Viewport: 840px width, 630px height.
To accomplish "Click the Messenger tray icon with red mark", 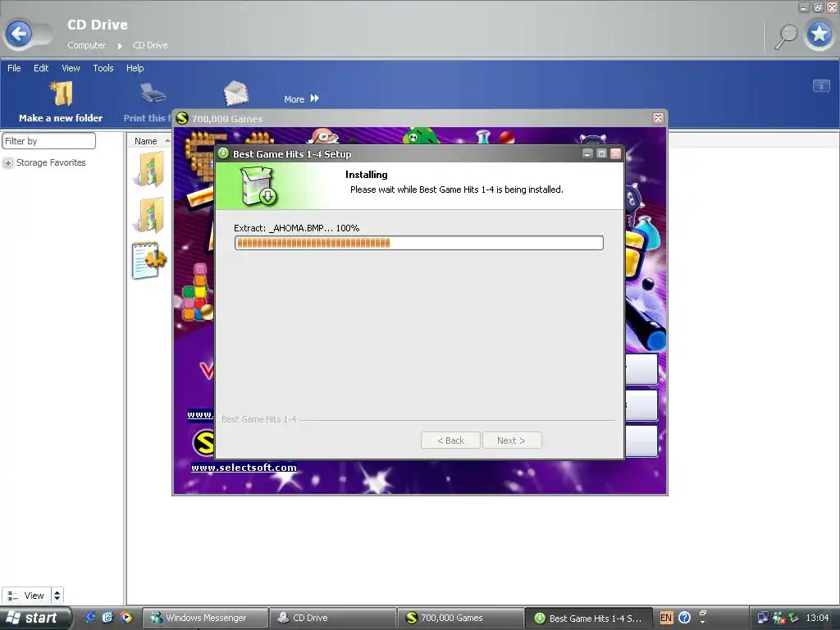I will (779, 618).
